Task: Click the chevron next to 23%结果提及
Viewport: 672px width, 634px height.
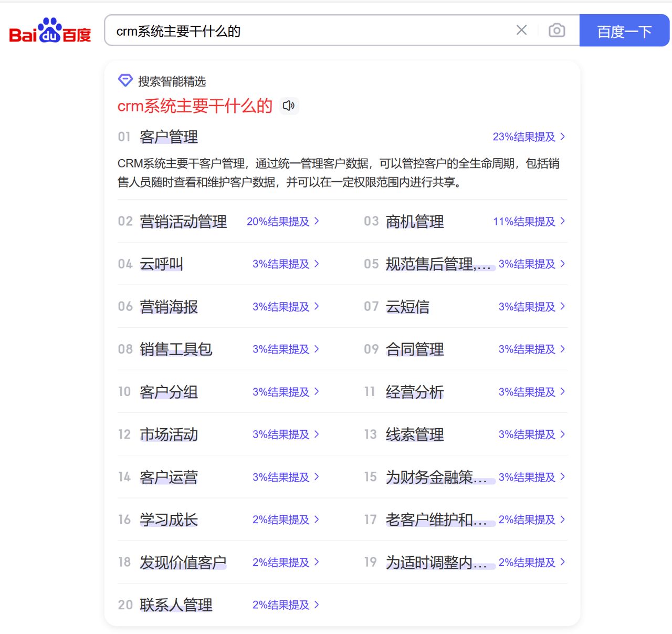Action: 563,137
